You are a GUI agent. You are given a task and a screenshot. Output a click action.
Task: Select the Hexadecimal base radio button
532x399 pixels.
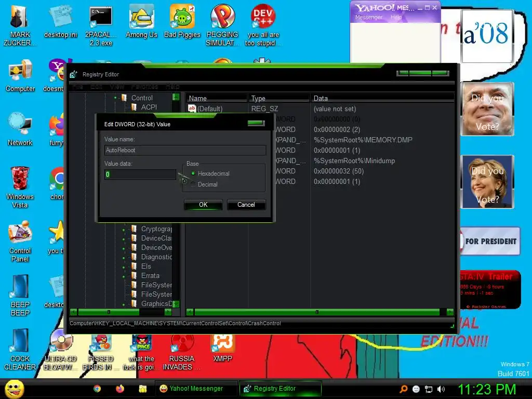[193, 174]
